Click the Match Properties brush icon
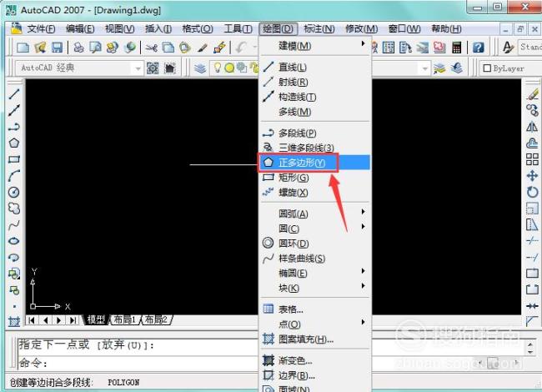Viewport: 542px width, 392px height. (203, 48)
